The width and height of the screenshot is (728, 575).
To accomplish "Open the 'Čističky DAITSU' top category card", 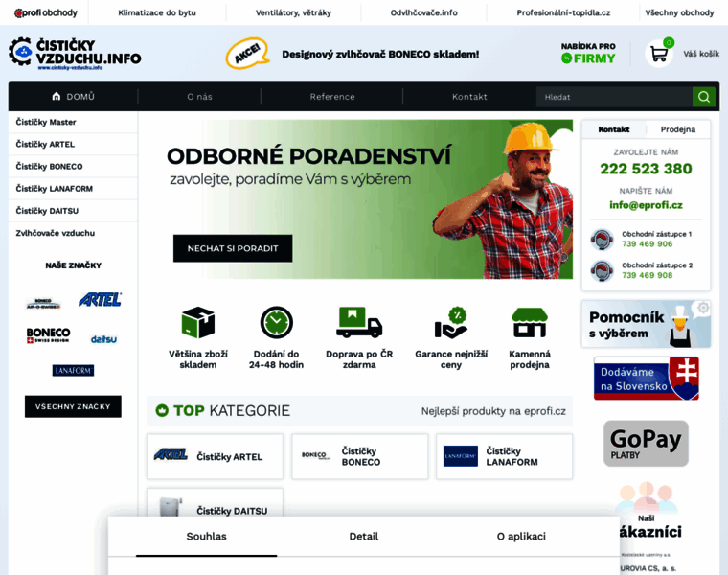I will tap(215, 503).
